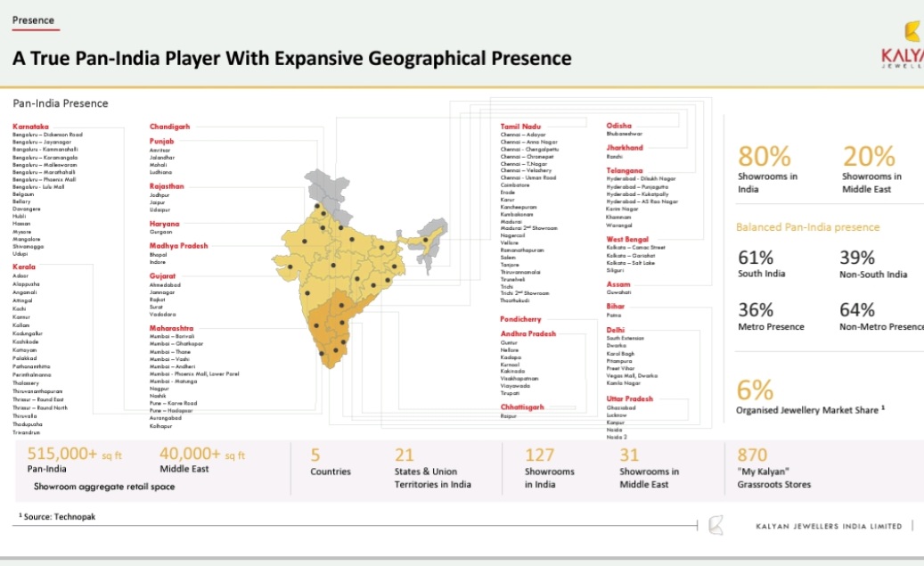Click 'Ranchi' under Jharkhand

615,156
